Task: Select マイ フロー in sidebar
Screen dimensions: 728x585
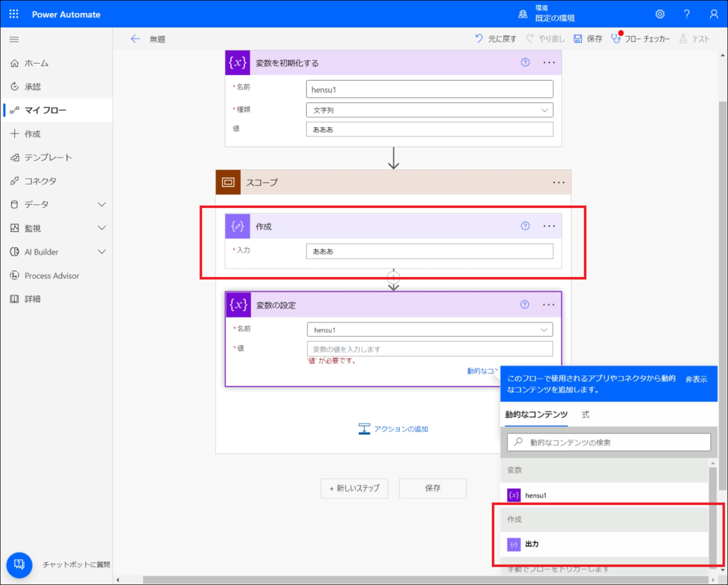Action: tap(56, 110)
